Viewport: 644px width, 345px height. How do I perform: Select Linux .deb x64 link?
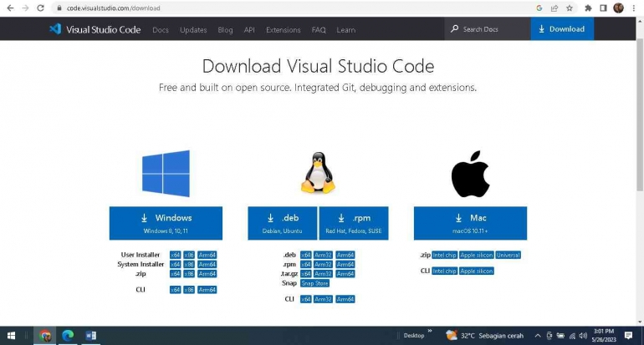pos(305,255)
